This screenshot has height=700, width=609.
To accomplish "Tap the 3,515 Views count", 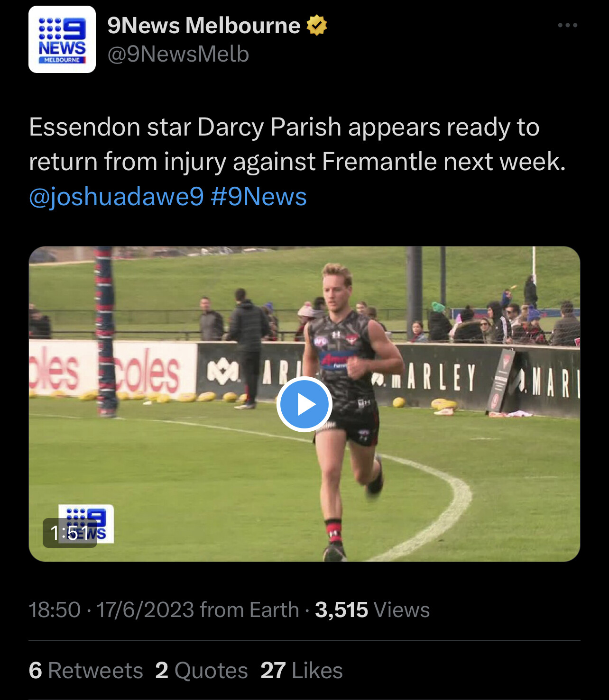I will [372, 609].
